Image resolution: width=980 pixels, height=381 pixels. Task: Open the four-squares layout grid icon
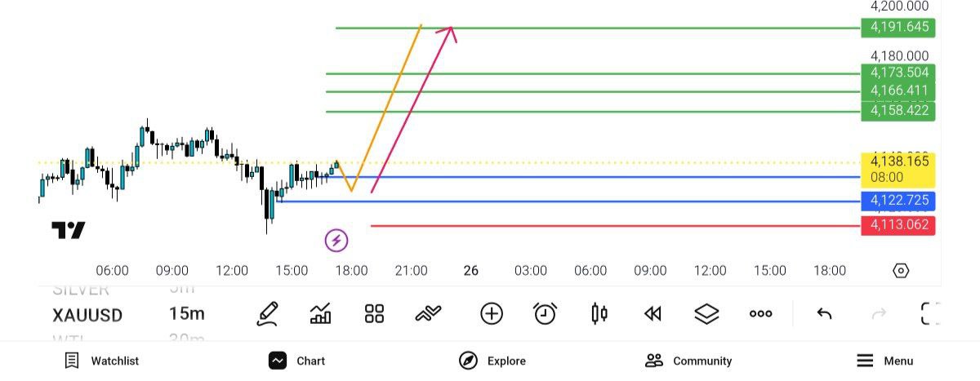[375, 314]
